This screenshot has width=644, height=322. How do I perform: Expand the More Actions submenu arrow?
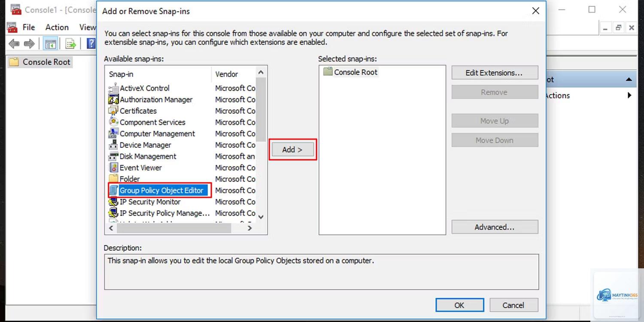(x=629, y=95)
